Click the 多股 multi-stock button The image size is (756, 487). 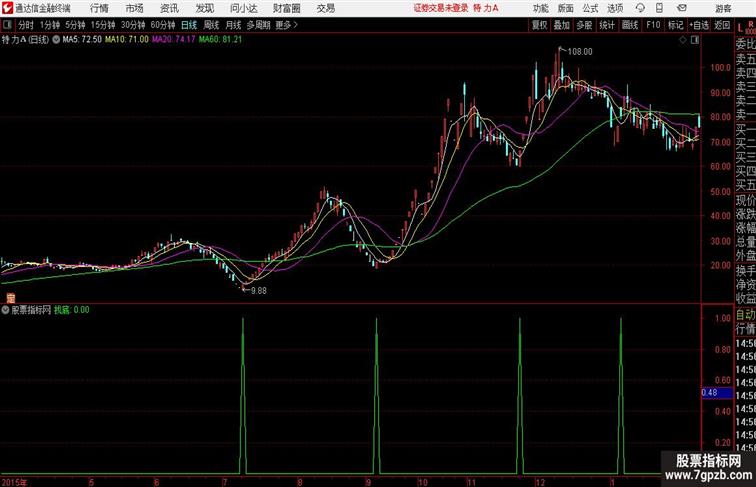point(584,25)
